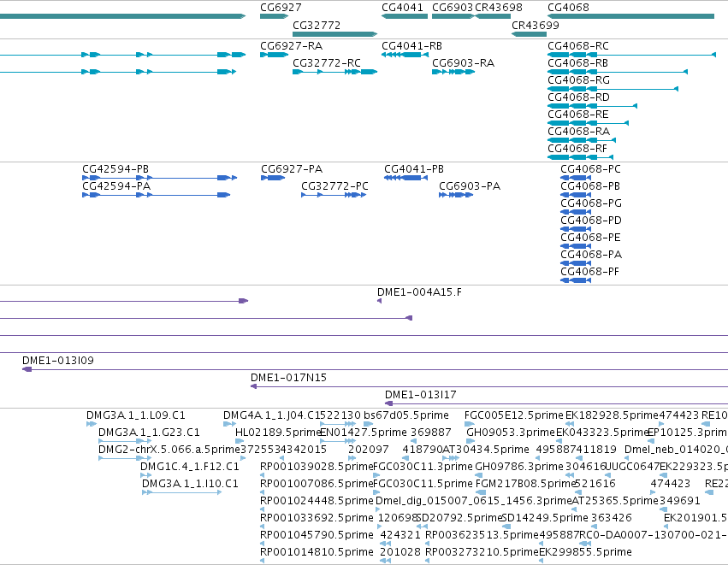Select EST label FGM217B08.5prime

click(x=526, y=484)
